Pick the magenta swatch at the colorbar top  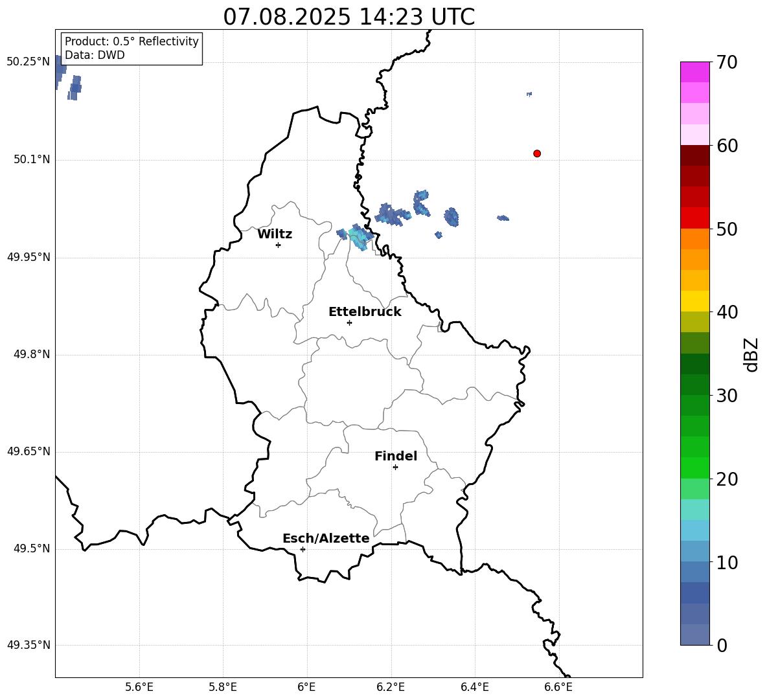tap(694, 72)
